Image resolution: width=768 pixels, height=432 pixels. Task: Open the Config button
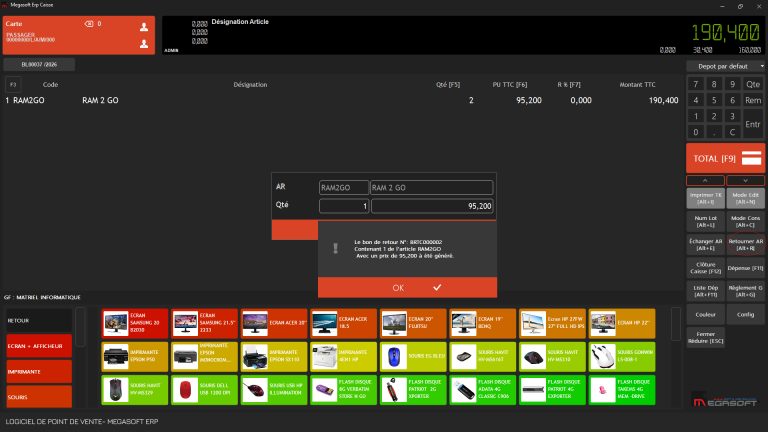pyautogui.click(x=745, y=314)
